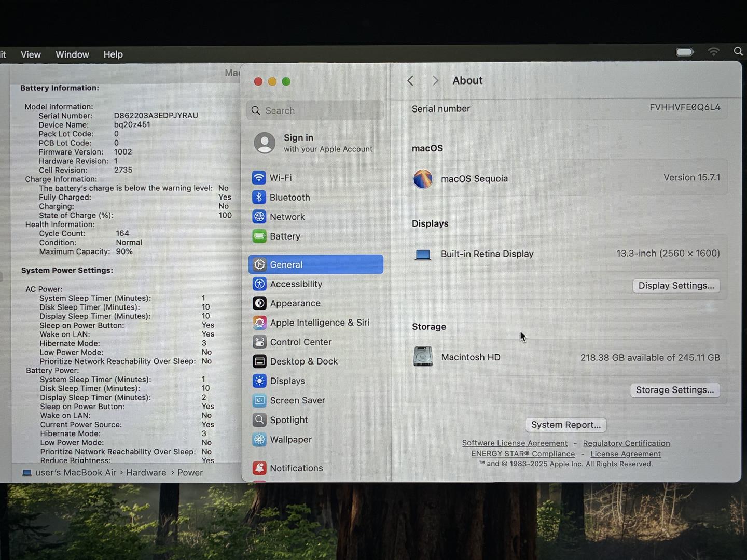This screenshot has height=560, width=747.
Task: Click the Macintosh HD drive icon
Action: click(423, 357)
